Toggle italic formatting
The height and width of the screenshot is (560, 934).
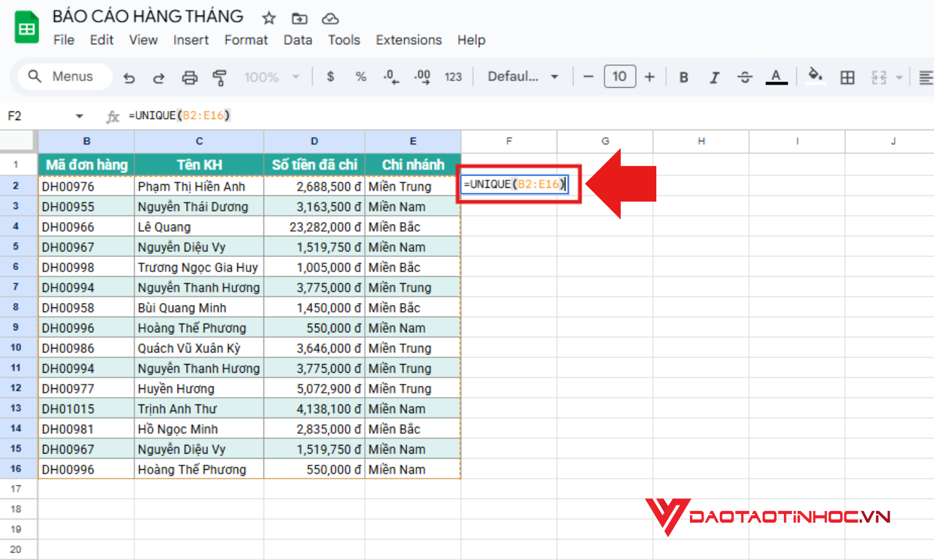tap(714, 77)
